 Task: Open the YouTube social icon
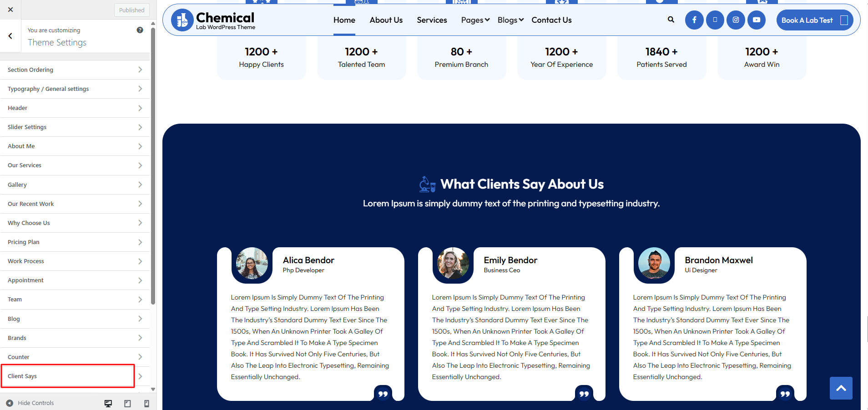[756, 20]
